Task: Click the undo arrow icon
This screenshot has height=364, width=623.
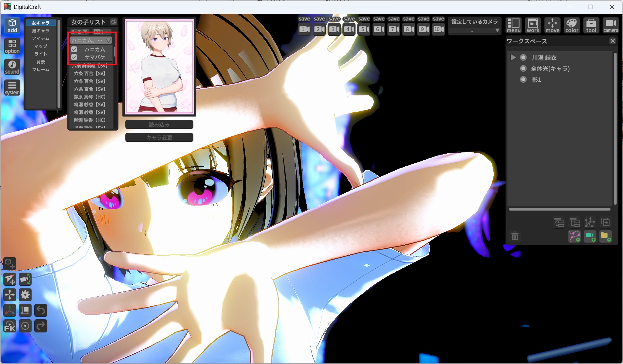Action: pyautogui.click(x=41, y=310)
